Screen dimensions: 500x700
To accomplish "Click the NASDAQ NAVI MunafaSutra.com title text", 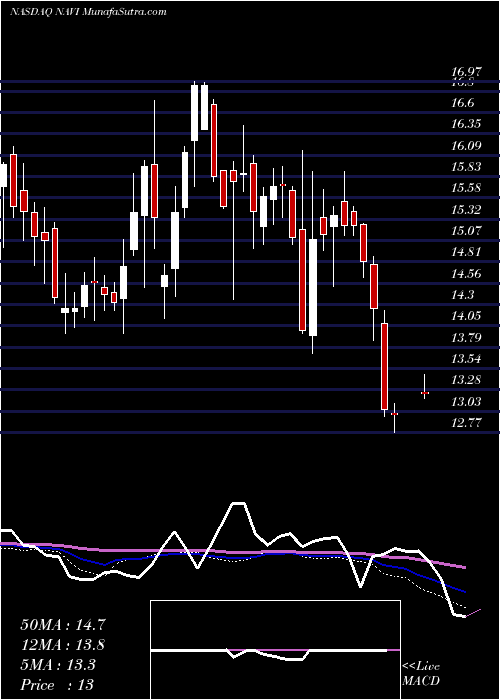I will pyautogui.click(x=88, y=12).
